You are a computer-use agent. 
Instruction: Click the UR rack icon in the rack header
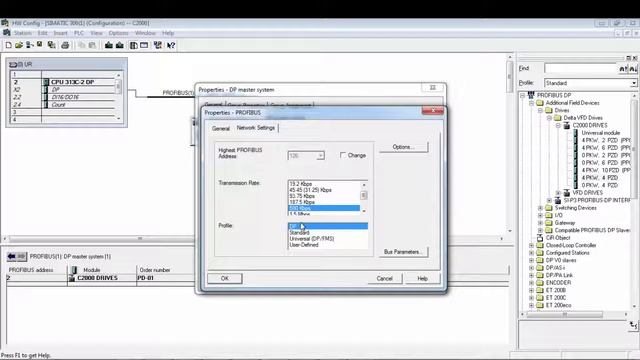coord(13,64)
